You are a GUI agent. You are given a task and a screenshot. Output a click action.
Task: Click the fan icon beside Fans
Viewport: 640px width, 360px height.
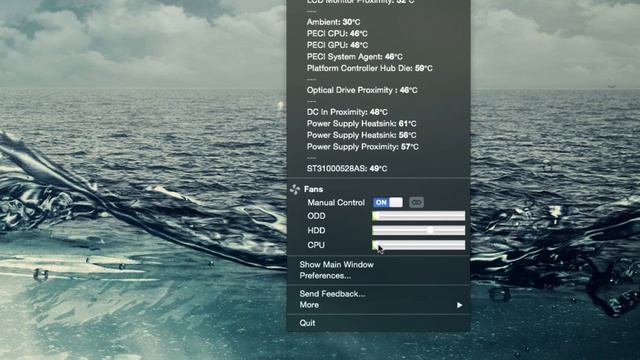pos(295,189)
